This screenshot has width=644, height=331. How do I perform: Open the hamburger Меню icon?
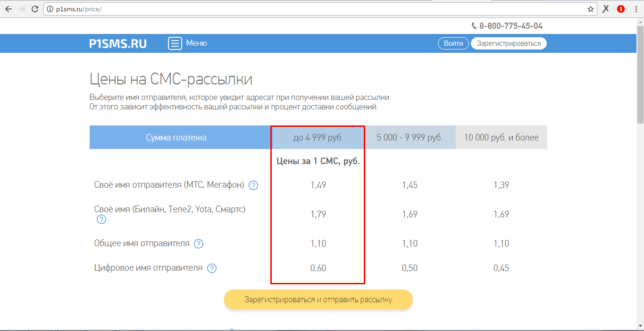pos(175,43)
